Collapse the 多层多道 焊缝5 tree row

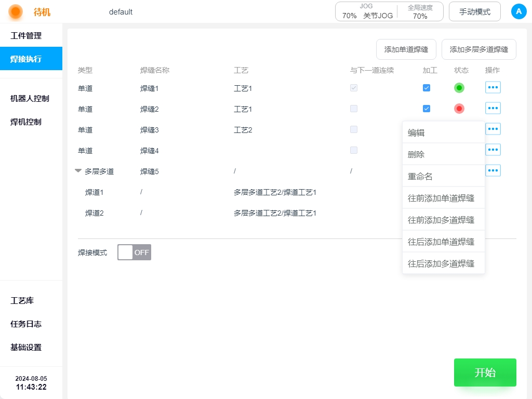click(78, 171)
